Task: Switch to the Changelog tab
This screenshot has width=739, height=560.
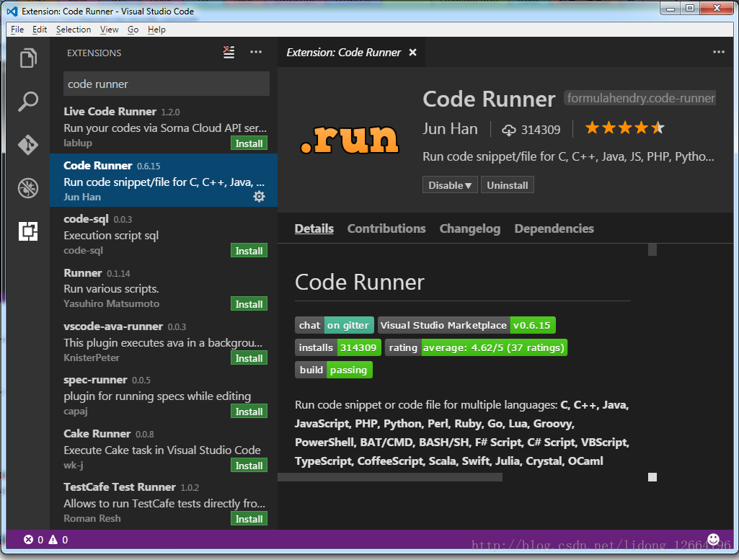Action: coord(470,229)
